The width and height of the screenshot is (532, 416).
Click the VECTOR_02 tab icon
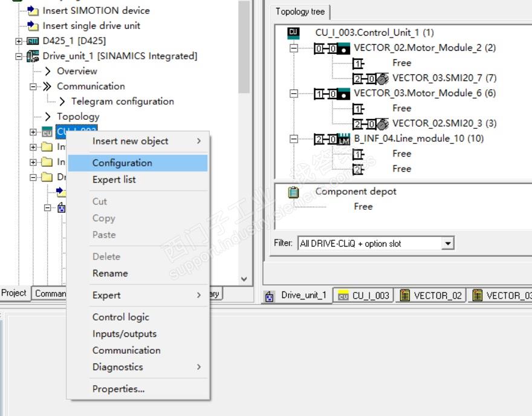click(404, 295)
